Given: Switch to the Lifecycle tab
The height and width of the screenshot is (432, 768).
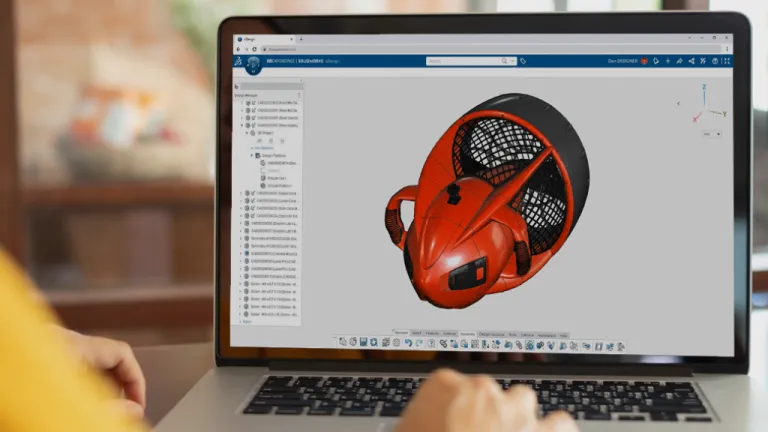Looking at the screenshot, I should pos(528,335).
